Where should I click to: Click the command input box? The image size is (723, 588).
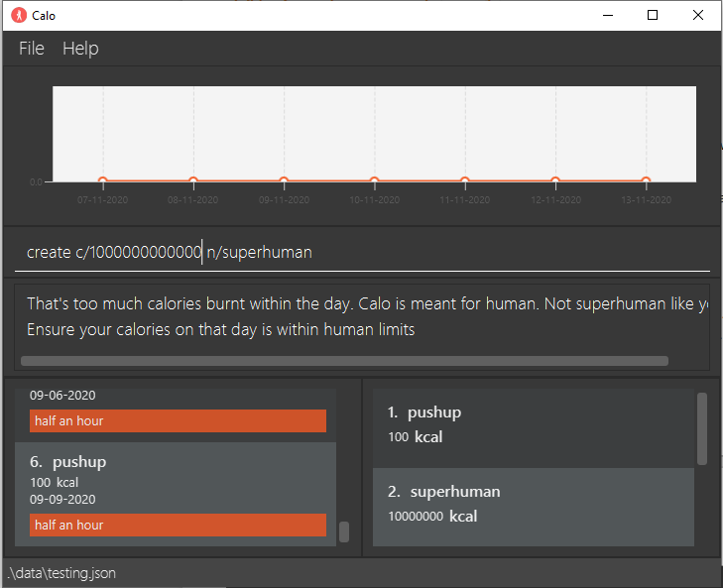tap(362, 252)
